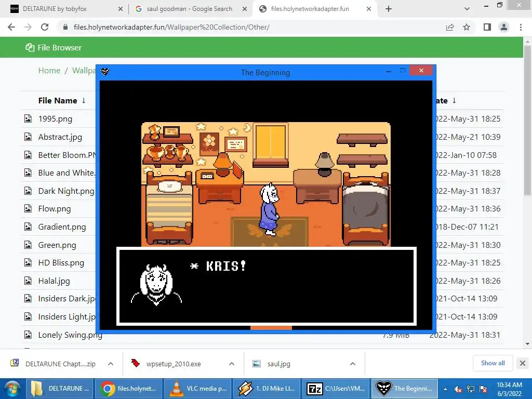Switch to Winamp DJ Mike taskbar button
This screenshot has height=399, width=532.
[x=267, y=389]
